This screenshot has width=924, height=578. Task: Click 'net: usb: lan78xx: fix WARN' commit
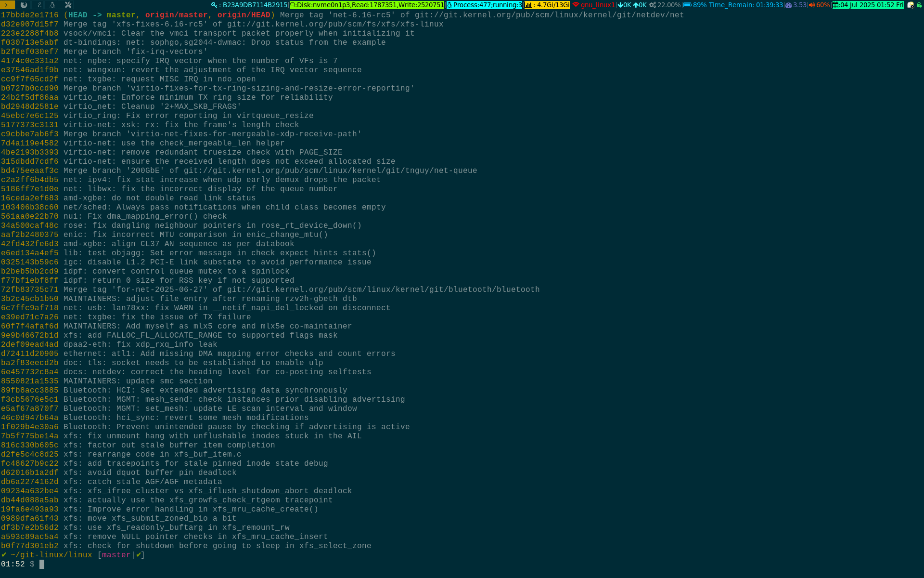coord(227,308)
